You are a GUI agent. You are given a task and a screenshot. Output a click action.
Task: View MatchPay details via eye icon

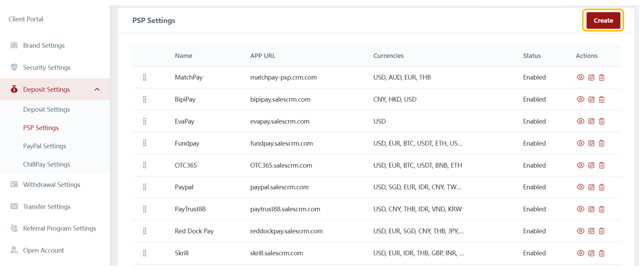[x=580, y=77]
